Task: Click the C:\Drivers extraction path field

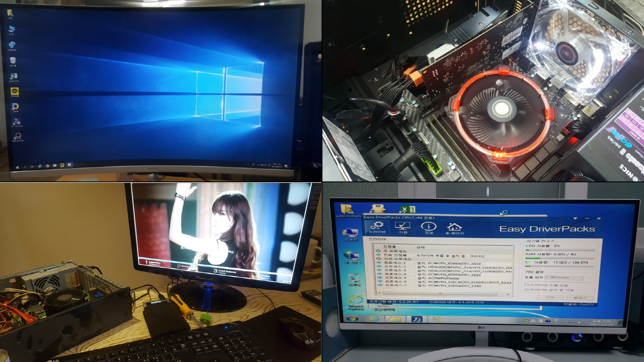Action: pos(564,278)
